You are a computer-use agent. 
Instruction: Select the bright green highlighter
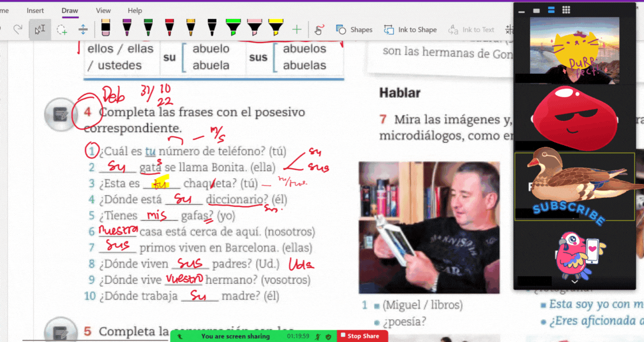[x=233, y=28]
